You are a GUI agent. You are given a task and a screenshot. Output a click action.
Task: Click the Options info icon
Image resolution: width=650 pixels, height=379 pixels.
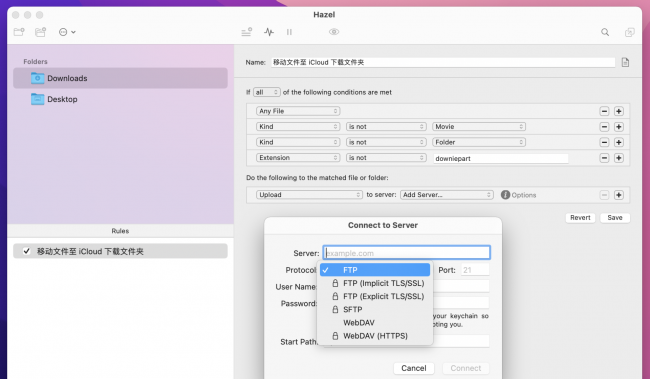coord(505,195)
